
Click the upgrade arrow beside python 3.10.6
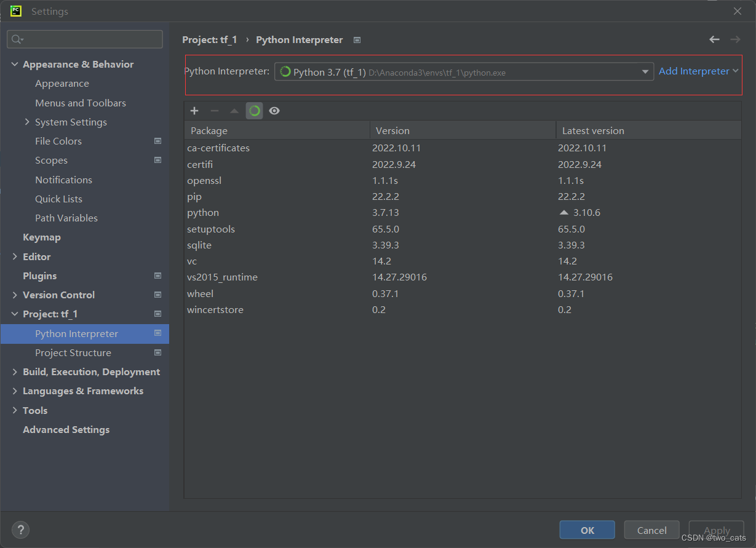click(x=564, y=212)
